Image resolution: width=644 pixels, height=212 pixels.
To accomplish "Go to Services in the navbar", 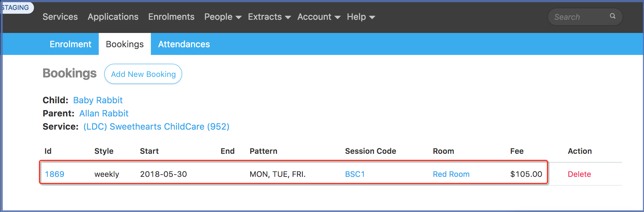I will [x=60, y=17].
